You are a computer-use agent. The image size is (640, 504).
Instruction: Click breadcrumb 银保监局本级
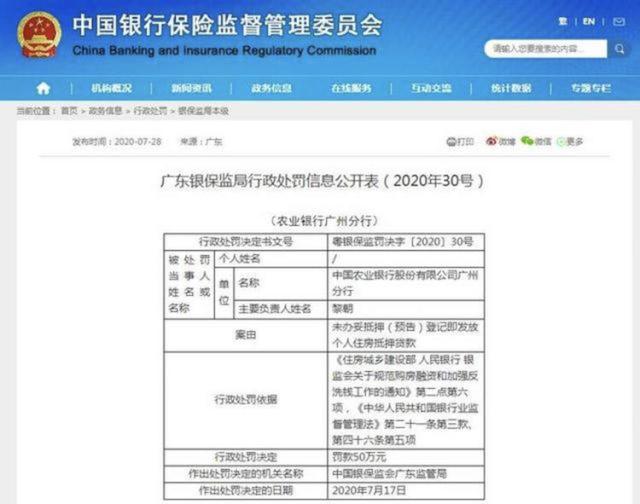click(x=203, y=111)
